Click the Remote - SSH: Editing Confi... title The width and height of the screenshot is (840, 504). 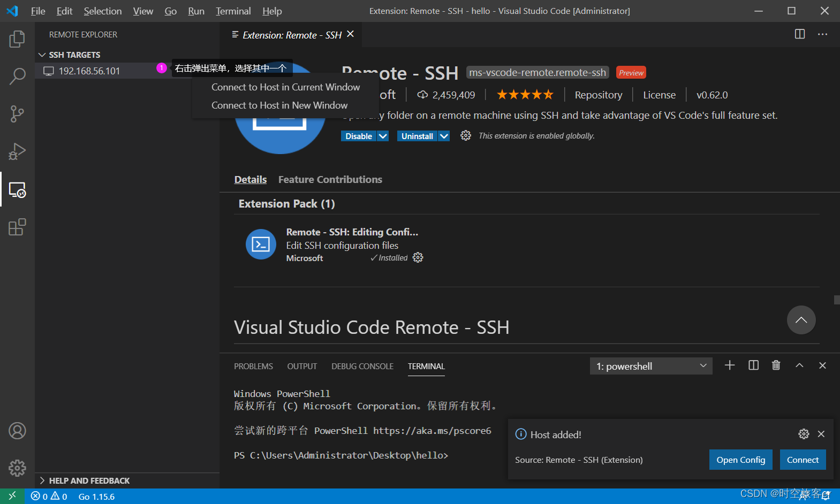tap(352, 232)
